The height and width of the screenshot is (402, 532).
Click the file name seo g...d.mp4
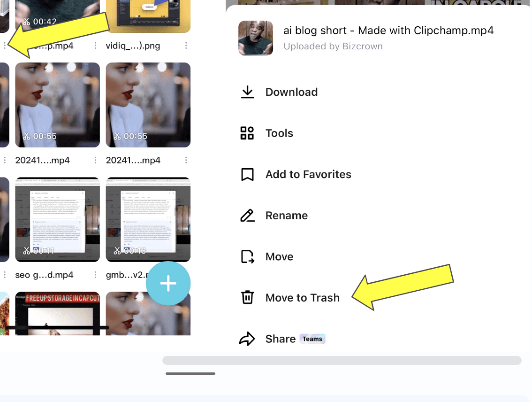44,275
